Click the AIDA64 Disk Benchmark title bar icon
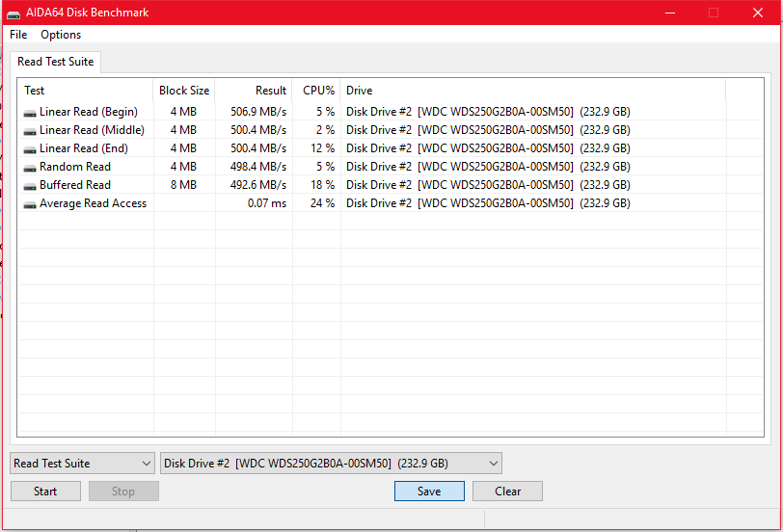Screen dimensions: 783x532 point(13,13)
